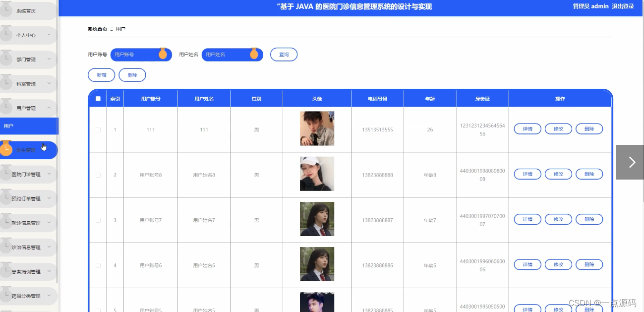
Task: Click 修改 in 用户账号6 row
Action: (x=558, y=264)
